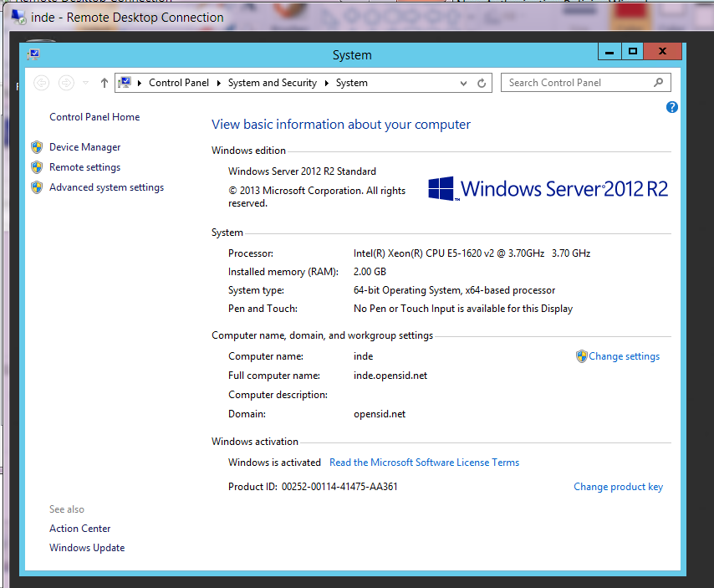Viewport: 714px width, 588px height.
Task: Click the computer icon in address bar
Action: (125, 83)
